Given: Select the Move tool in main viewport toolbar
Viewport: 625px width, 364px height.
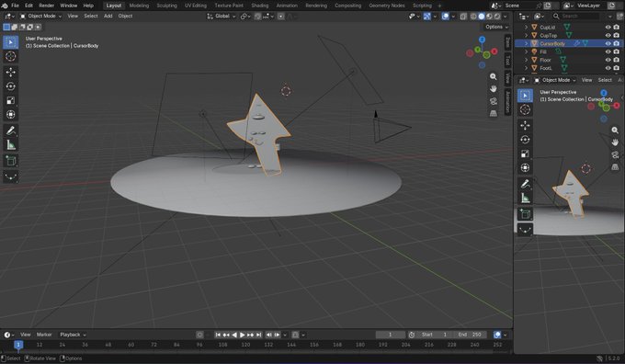Looking at the screenshot, I should coord(11,72).
